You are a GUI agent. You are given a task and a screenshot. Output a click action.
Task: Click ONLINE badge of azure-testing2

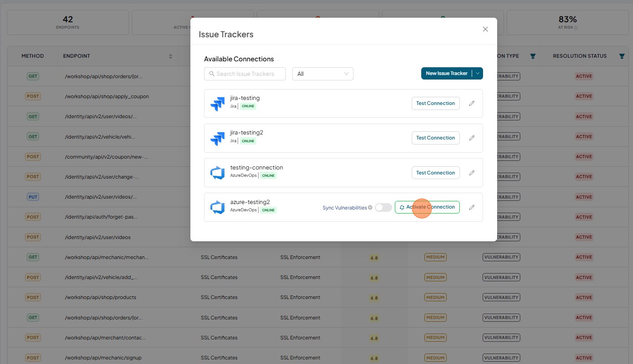tap(269, 210)
